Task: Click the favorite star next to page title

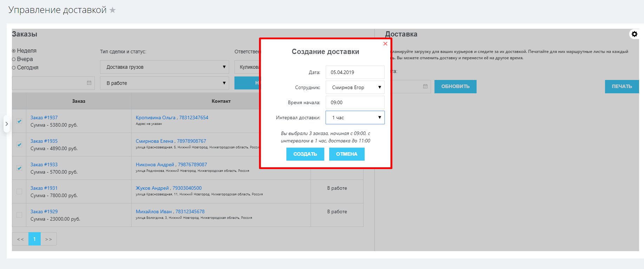Action: pyautogui.click(x=113, y=10)
